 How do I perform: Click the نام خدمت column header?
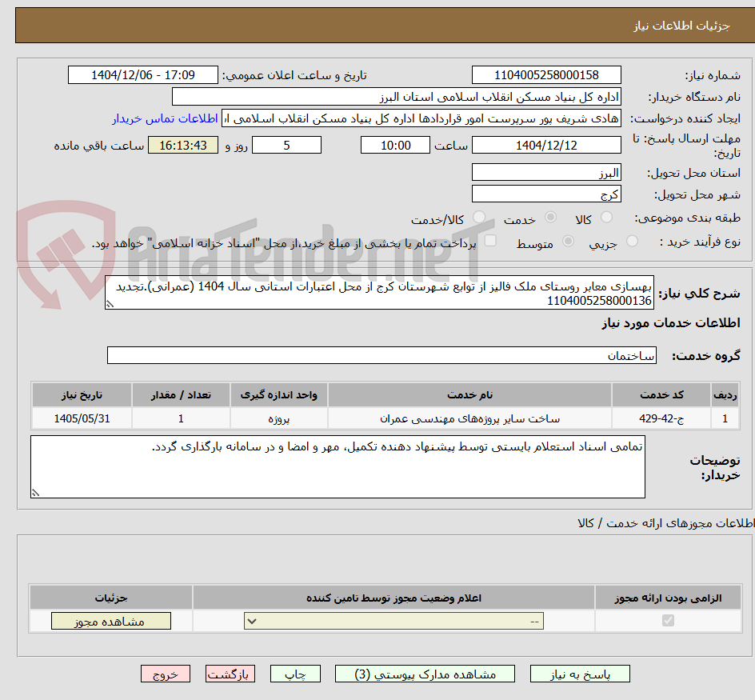pos(469,395)
